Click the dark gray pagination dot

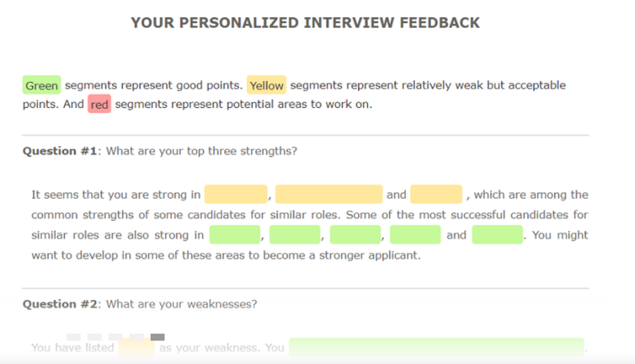[x=158, y=337]
